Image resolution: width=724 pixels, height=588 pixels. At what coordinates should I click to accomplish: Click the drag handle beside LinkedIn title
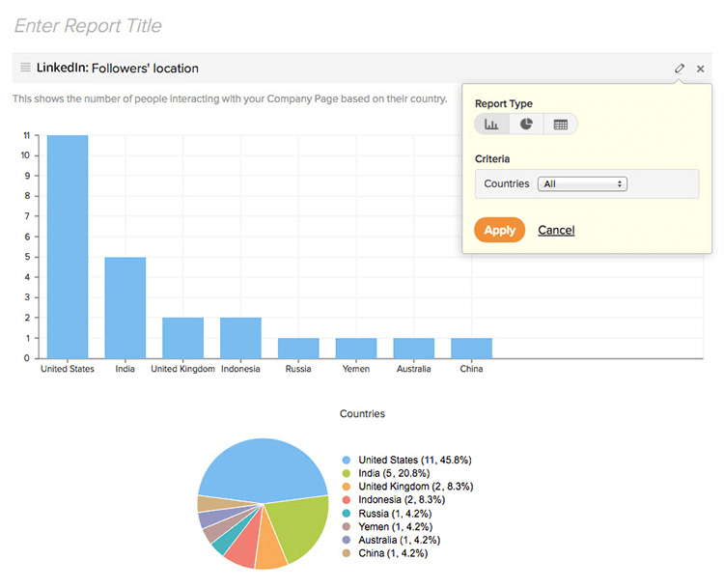(25, 68)
